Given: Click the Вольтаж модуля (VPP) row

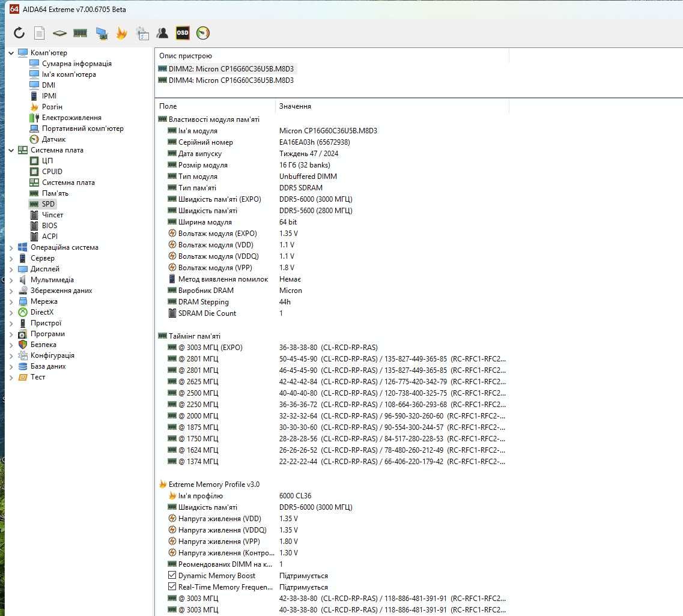Looking at the screenshot, I should [x=332, y=268].
